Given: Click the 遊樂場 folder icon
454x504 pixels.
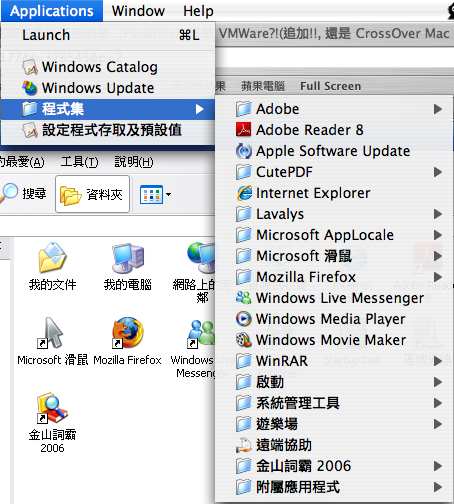Looking at the screenshot, I should click(x=243, y=424).
